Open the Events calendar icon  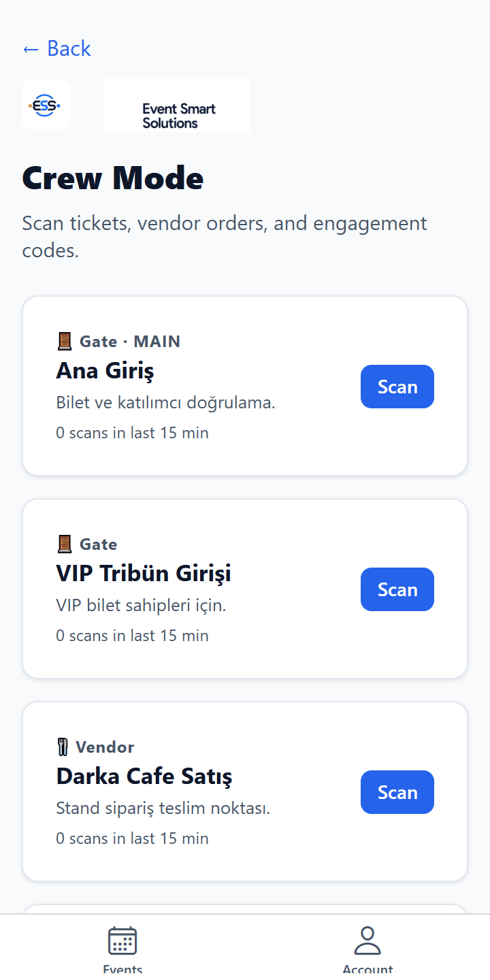point(122,941)
